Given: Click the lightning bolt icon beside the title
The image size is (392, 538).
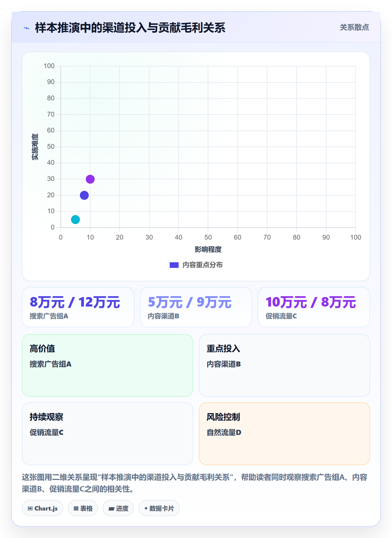Looking at the screenshot, I should (27, 28).
